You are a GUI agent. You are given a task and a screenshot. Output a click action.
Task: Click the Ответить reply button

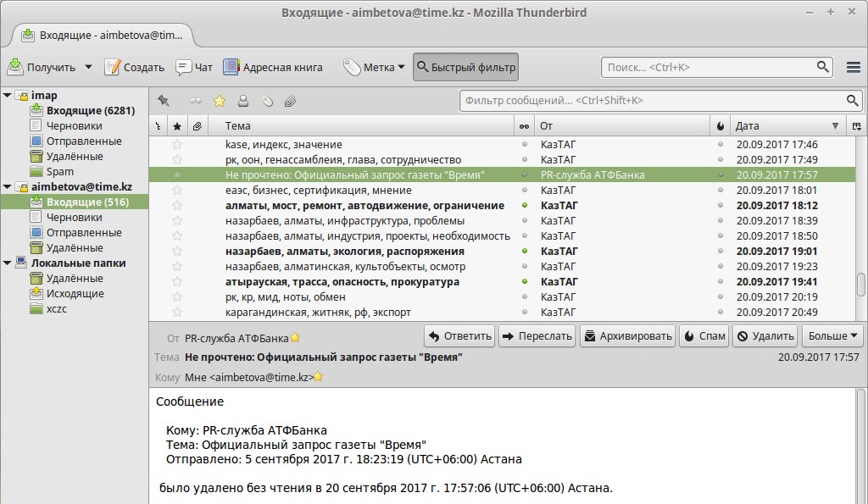pos(459,335)
